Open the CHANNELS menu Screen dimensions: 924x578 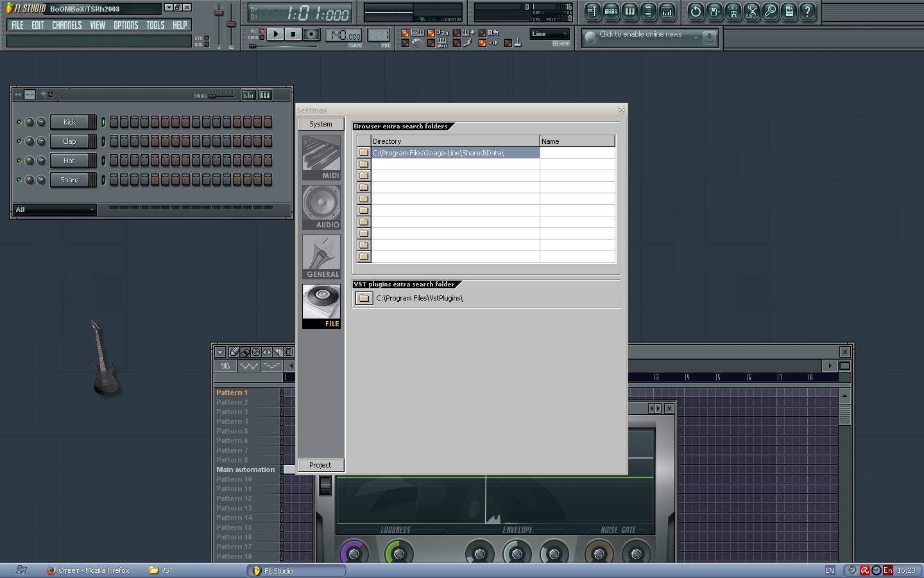coord(67,25)
